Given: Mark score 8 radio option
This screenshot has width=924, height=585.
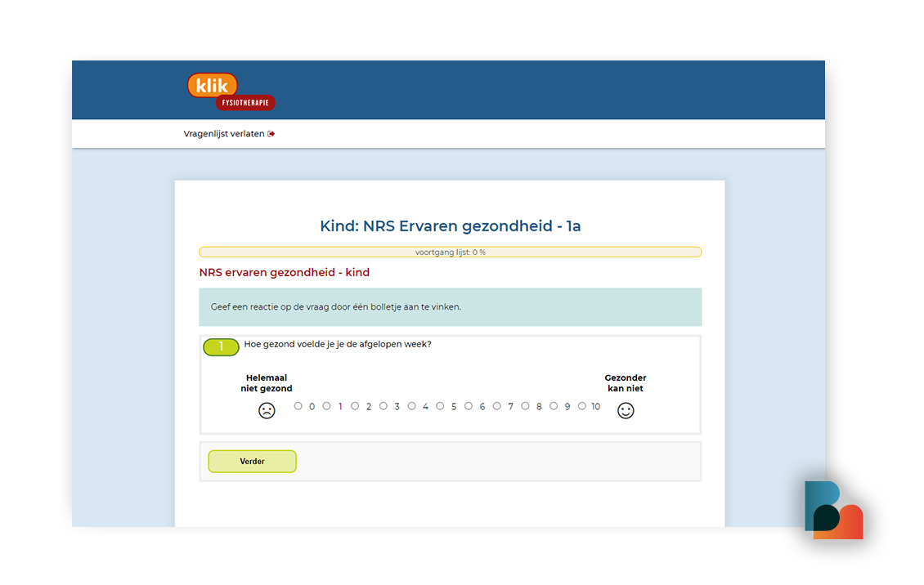Looking at the screenshot, I should [525, 406].
